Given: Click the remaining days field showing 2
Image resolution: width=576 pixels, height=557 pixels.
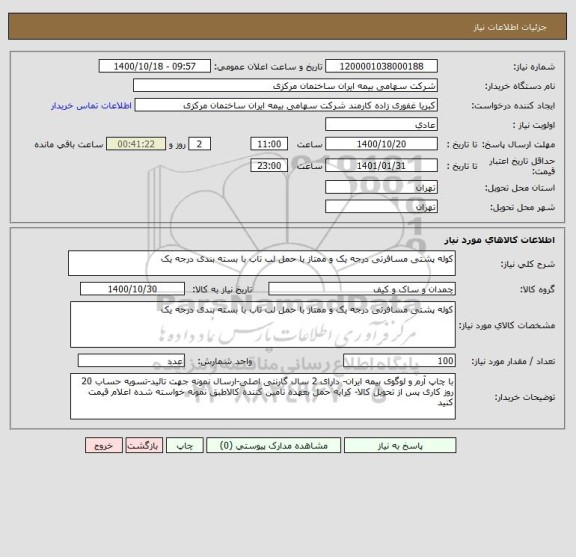Looking at the screenshot, I should [199, 144].
